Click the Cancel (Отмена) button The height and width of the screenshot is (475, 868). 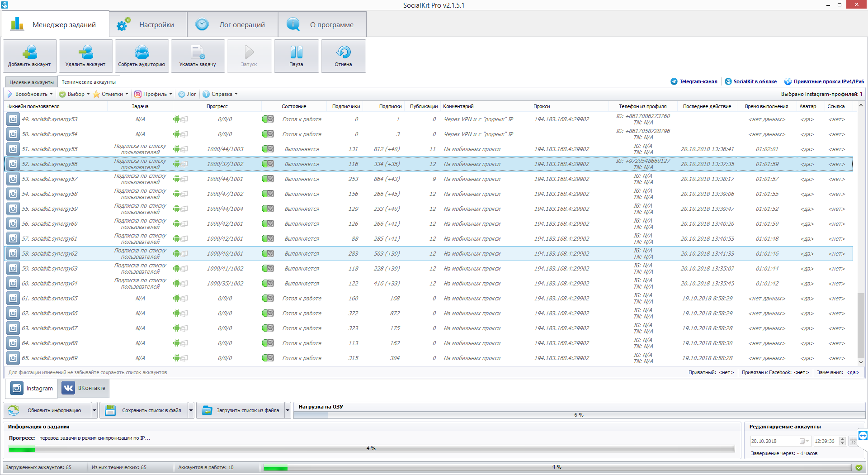point(343,56)
